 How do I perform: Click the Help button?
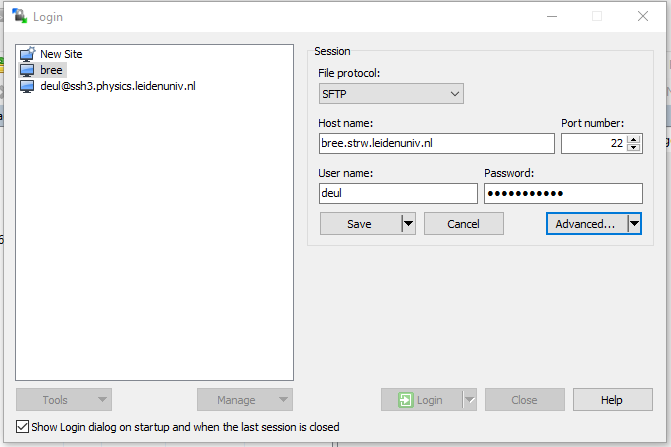pyautogui.click(x=612, y=400)
